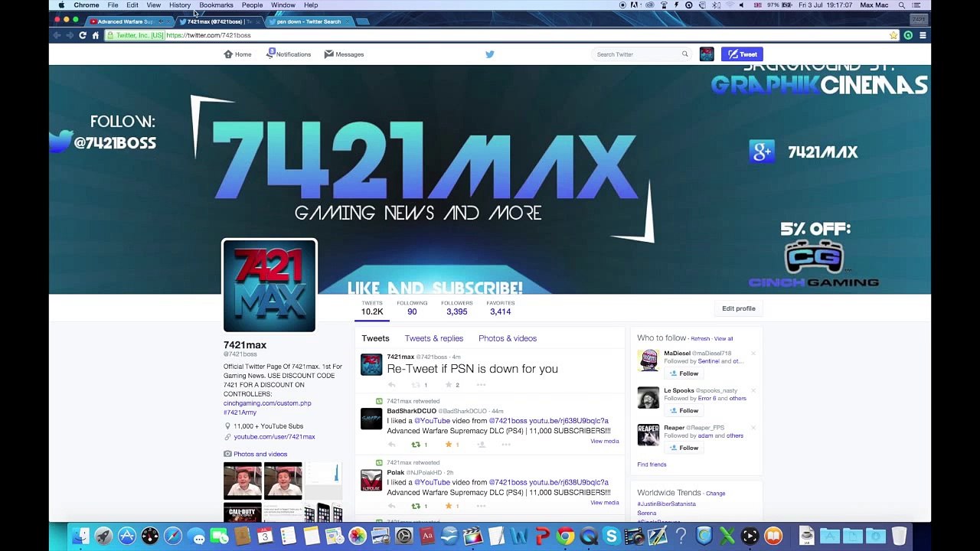
Task: Retweet the PSN is down tweet
Action: point(416,385)
